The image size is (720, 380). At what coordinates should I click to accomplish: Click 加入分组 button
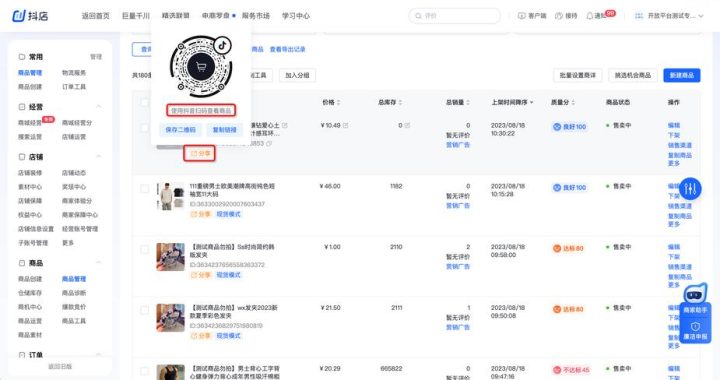click(297, 75)
